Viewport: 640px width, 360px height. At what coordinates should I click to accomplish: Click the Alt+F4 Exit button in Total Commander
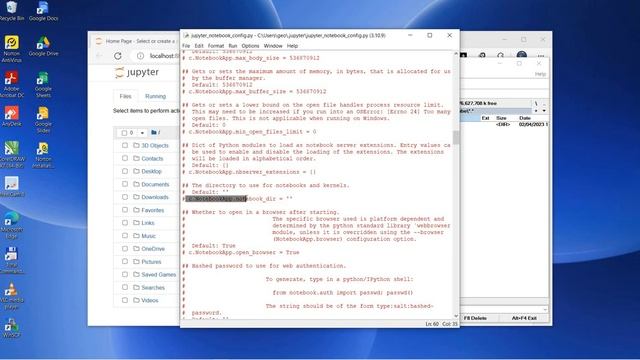[x=524, y=318]
